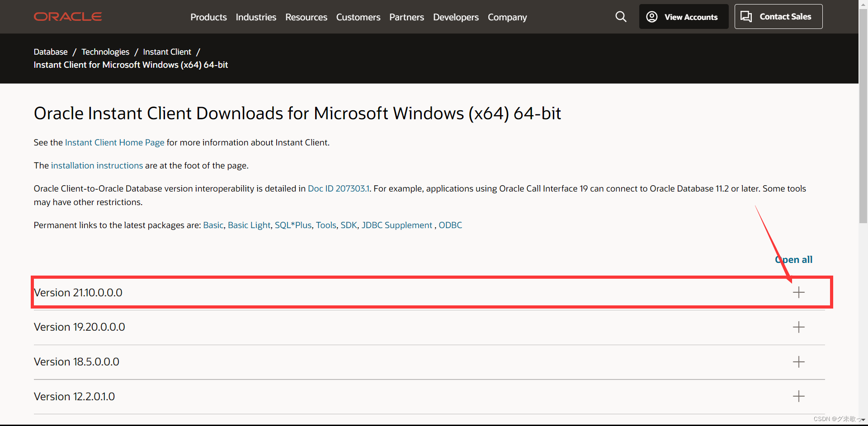Click the search magnifier icon

tap(621, 16)
